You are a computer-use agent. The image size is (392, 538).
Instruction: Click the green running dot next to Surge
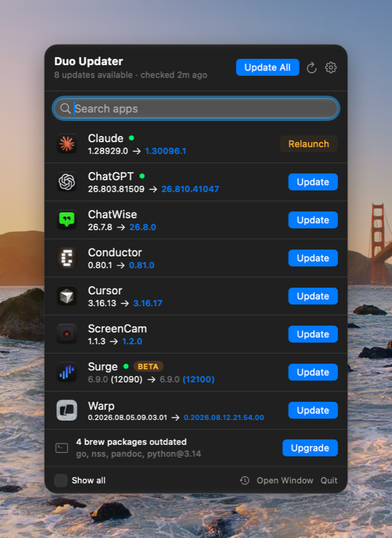coord(126,366)
